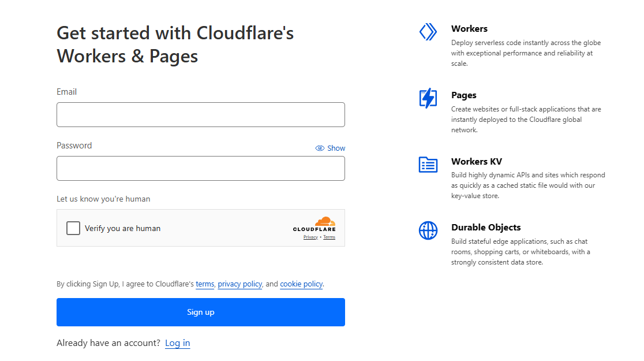Screen dimensions: 644x361
Task: Click the Email field label
Action: (x=66, y=92)
